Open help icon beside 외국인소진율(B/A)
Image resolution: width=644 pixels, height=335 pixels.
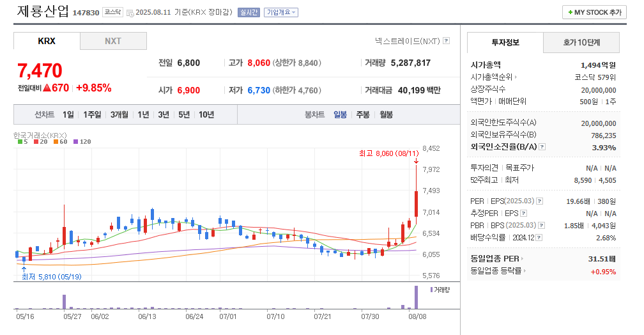(x=542, y=147)
